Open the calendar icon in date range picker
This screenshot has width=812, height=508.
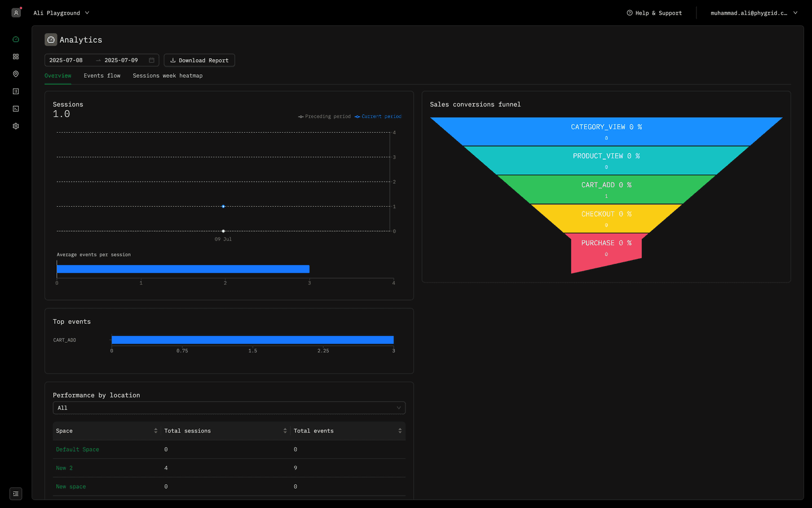[x=151, y=60]
